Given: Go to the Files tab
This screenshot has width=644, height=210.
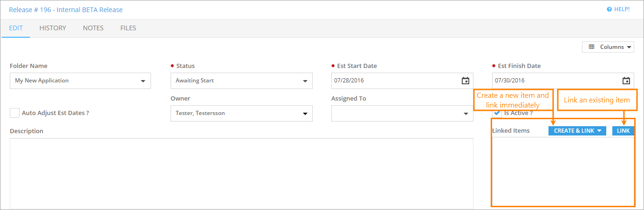Looking at the screenshot, I should 128,28.
